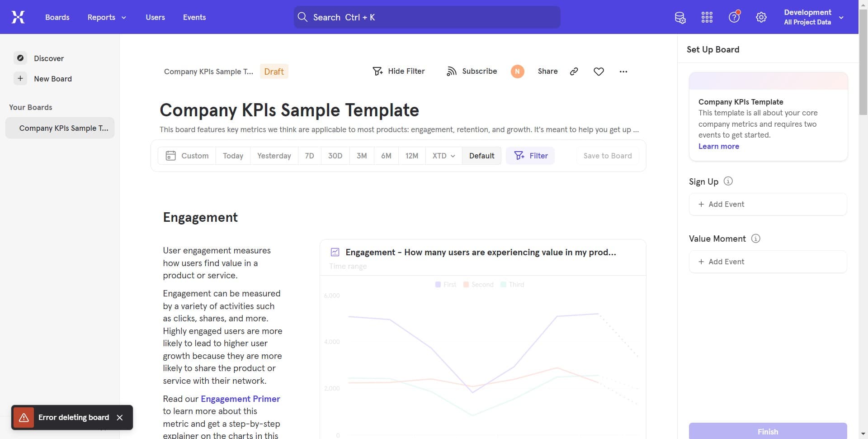
Task: Dismiss the Error deleting board toast
Action: pos(120,417)
